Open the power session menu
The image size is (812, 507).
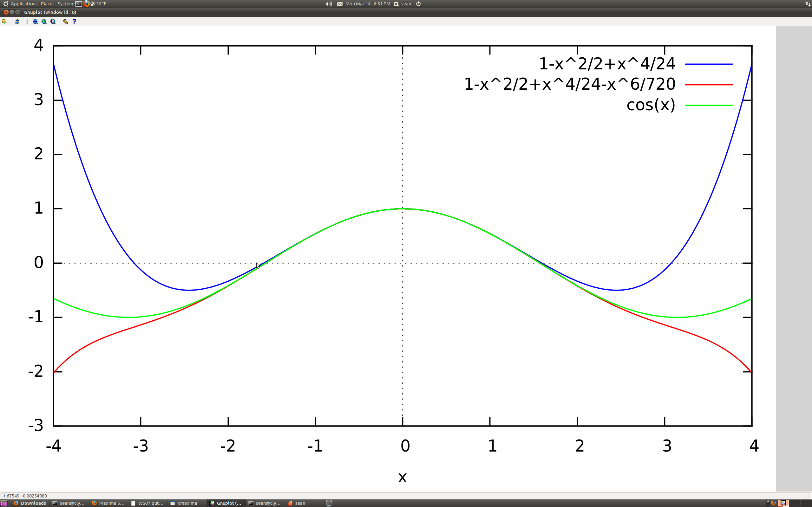tap(418, 4)
